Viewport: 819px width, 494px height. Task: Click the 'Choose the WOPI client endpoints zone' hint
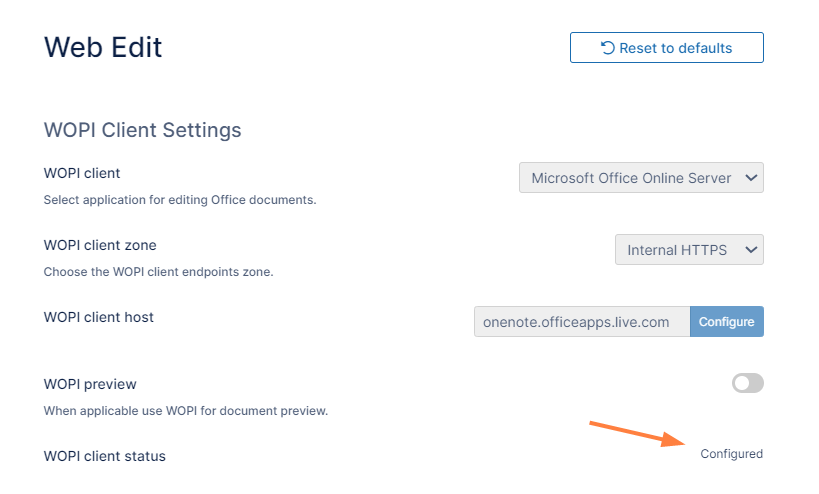click(158, 272)
